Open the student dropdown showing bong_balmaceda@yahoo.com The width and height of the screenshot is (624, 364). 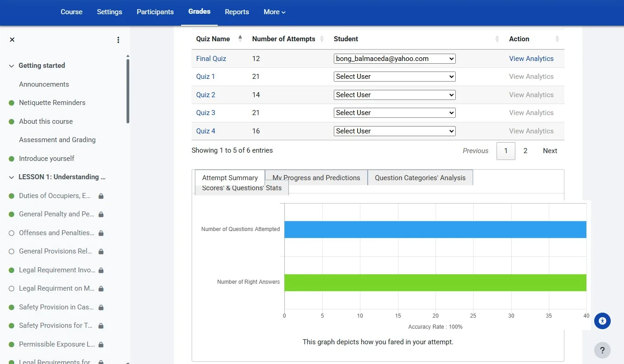click(x=394, y=58)
